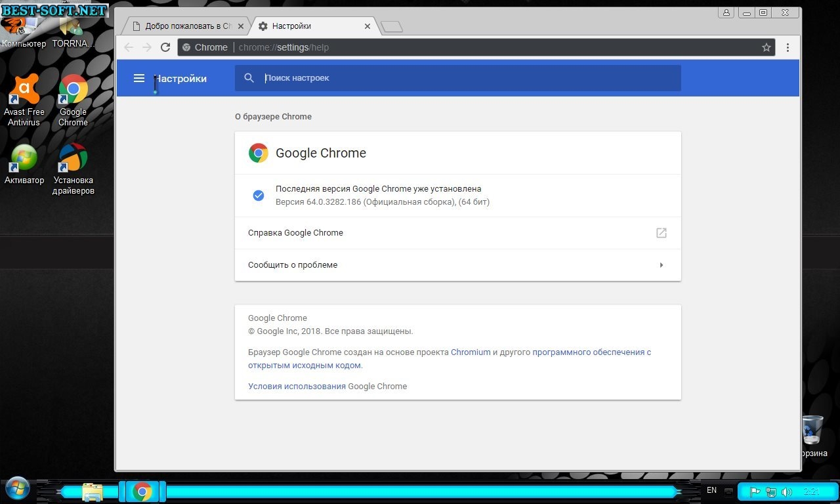Click the search magnifier icon in settings

tap(249, 78)
